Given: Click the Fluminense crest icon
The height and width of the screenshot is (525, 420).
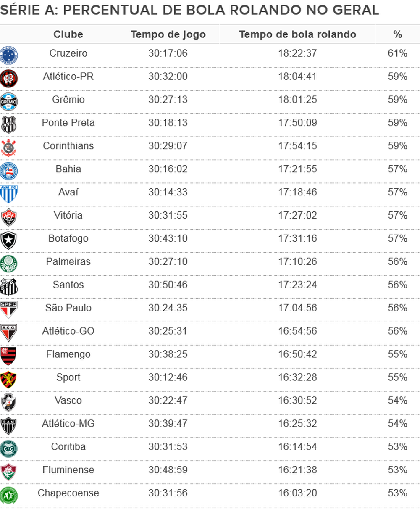Looking at the screenshot, I should click(9, 472).
